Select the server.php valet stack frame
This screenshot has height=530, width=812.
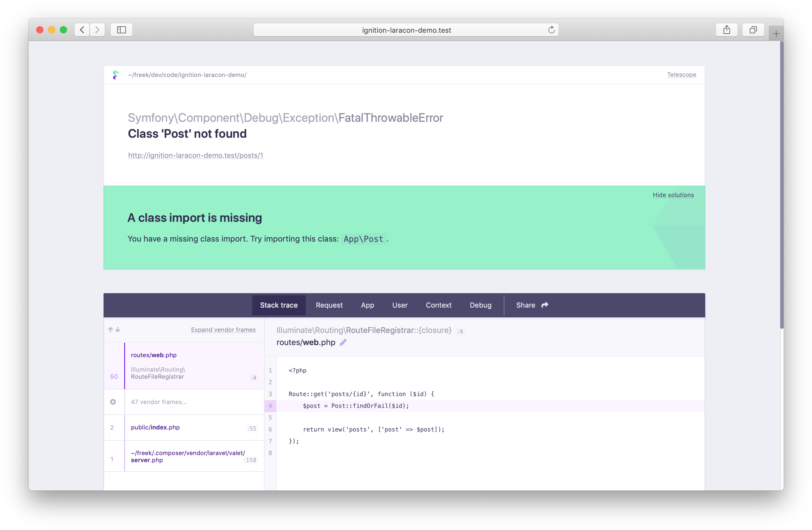184,456
